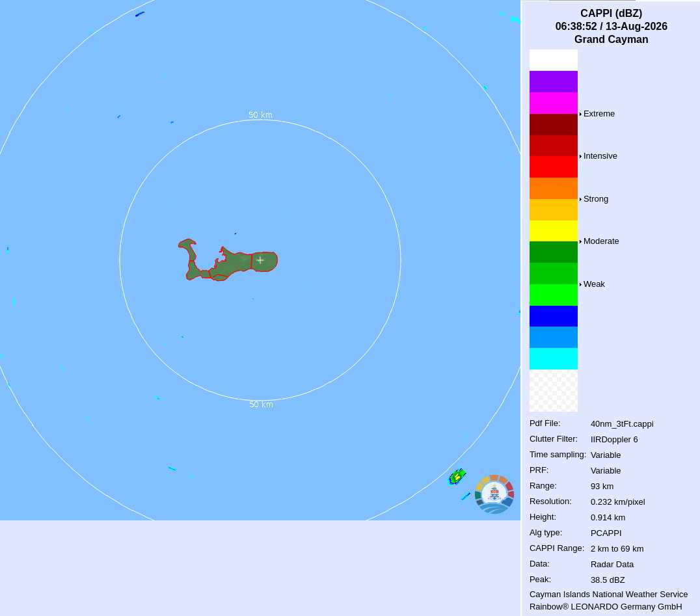
Task: Click the Peak 38.5 dBZ value
Action: tap(608, 580)
